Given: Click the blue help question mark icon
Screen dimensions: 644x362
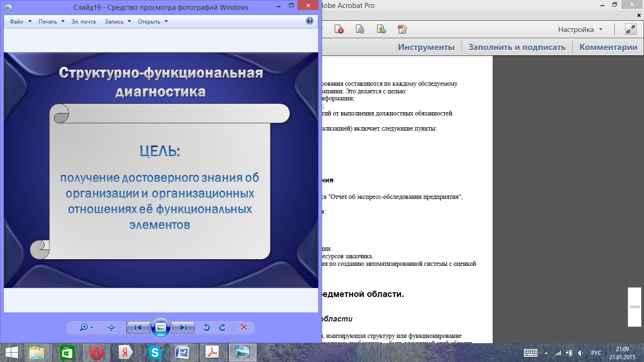Looking at the screenshot, I should (x=310, y=21).
